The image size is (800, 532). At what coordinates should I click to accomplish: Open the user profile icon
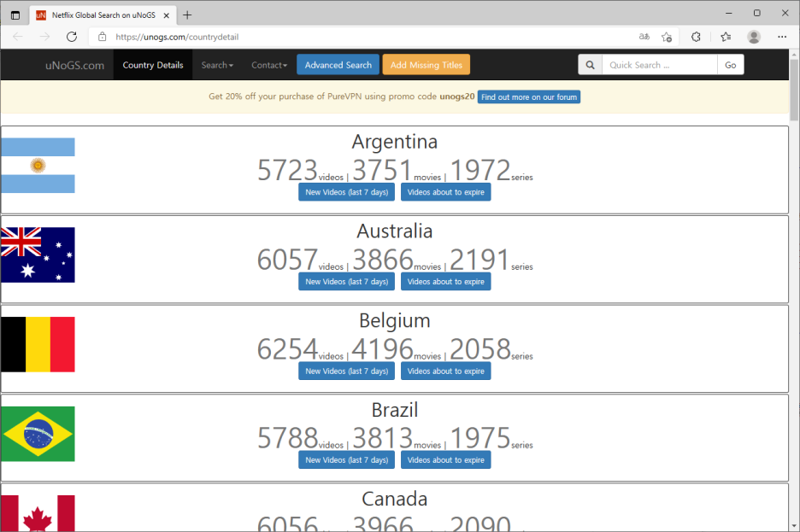(x=754, y=37)
